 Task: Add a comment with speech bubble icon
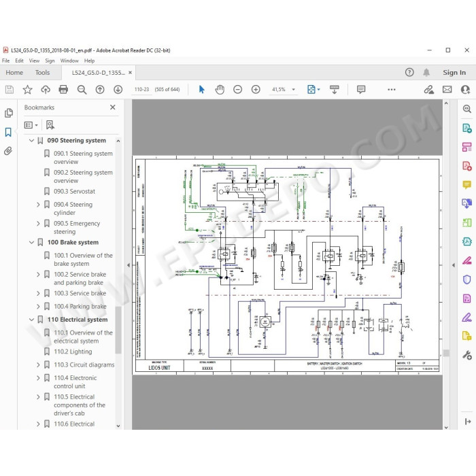[361, 89]
